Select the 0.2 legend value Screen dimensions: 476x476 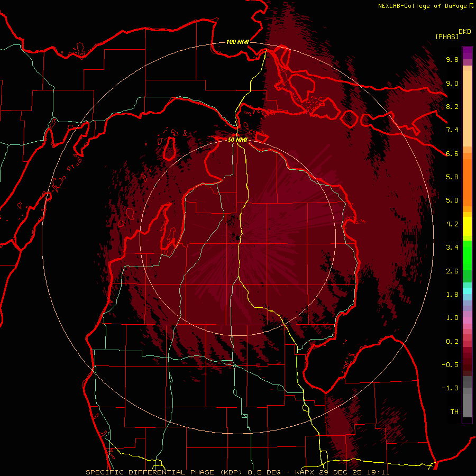tap(452, 342)
